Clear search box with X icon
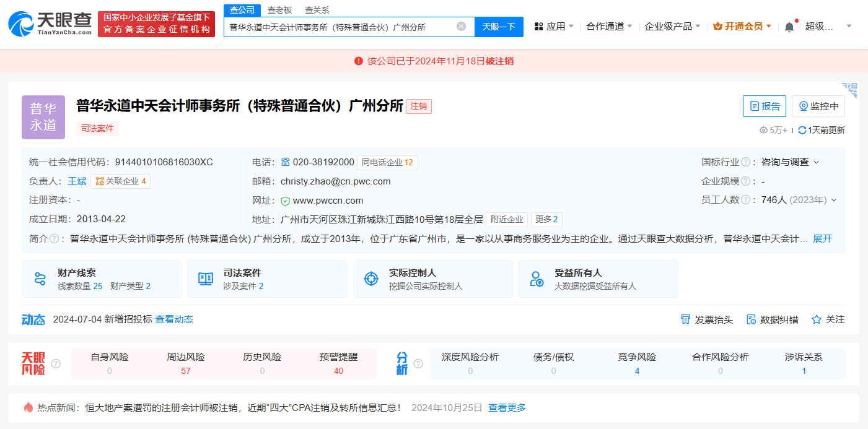Screen dimensions: 868x429 point(461,27)
